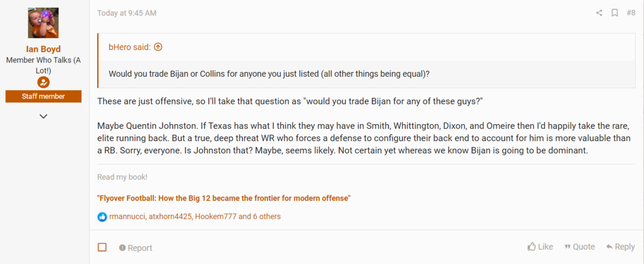Tick the post selection checkbox
This screenshot has height=264, width=644.
[x=102, y=247]
